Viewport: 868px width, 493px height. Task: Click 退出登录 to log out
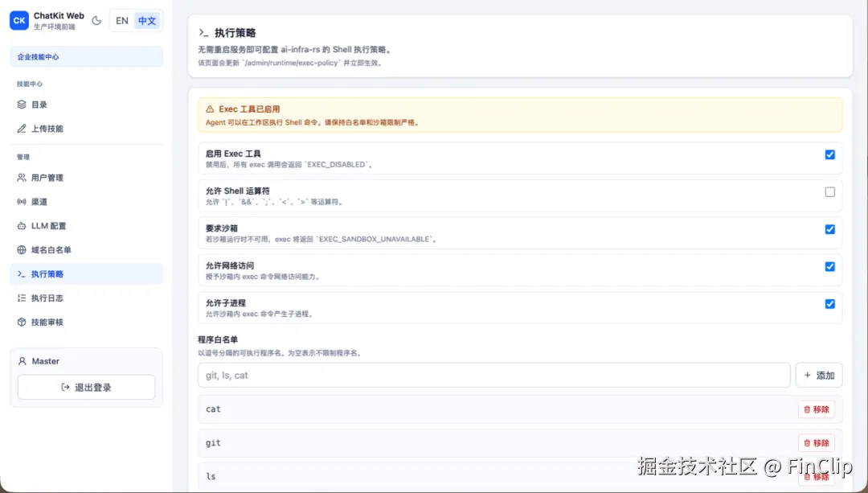pyautogui.click(x=85, y=387)
